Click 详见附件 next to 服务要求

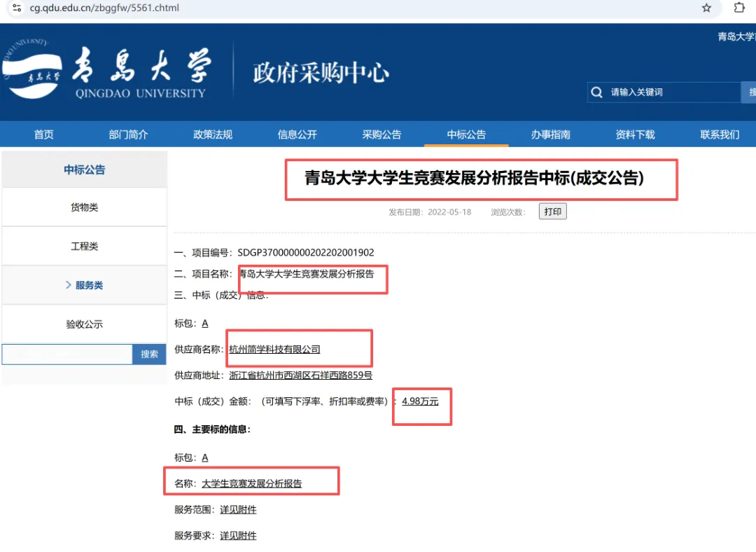[x=238, y=536]
